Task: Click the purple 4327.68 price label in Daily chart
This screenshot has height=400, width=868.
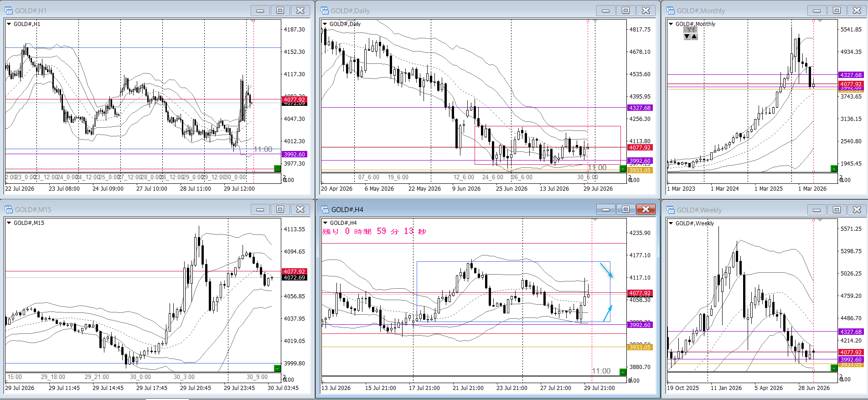Action: point(640,108)
